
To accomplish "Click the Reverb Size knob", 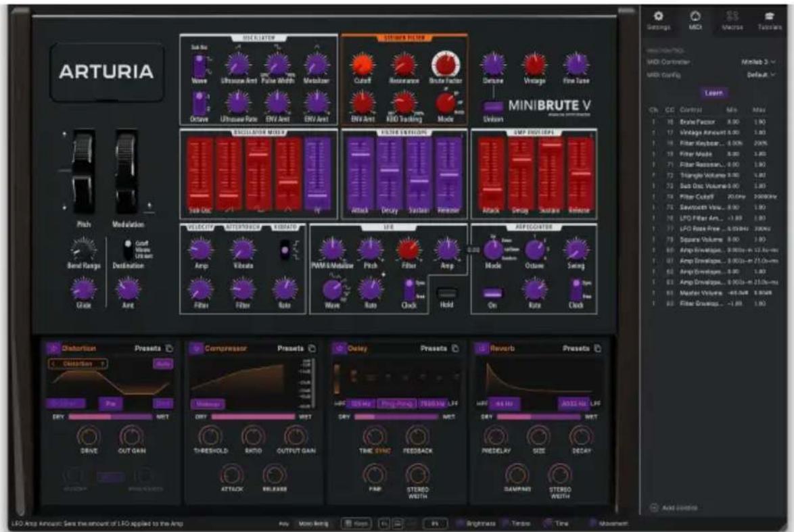I will (x=539, y=436).
